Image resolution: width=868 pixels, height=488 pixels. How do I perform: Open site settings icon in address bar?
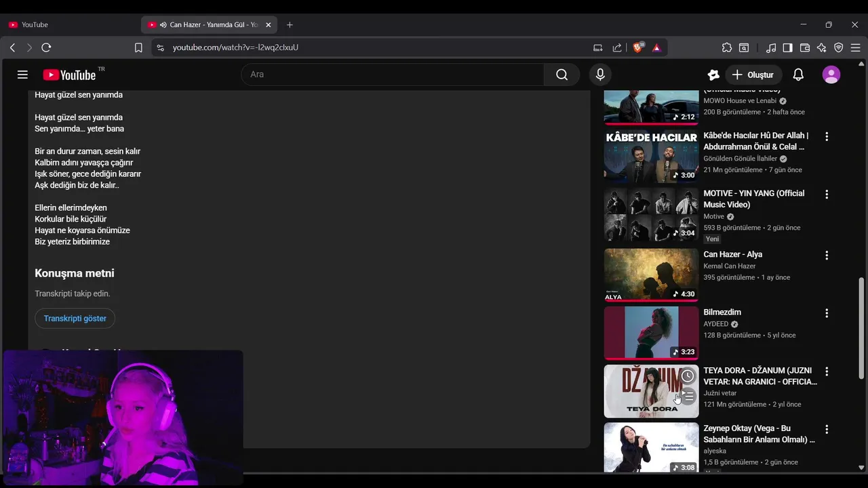click(x=160, y=47)
